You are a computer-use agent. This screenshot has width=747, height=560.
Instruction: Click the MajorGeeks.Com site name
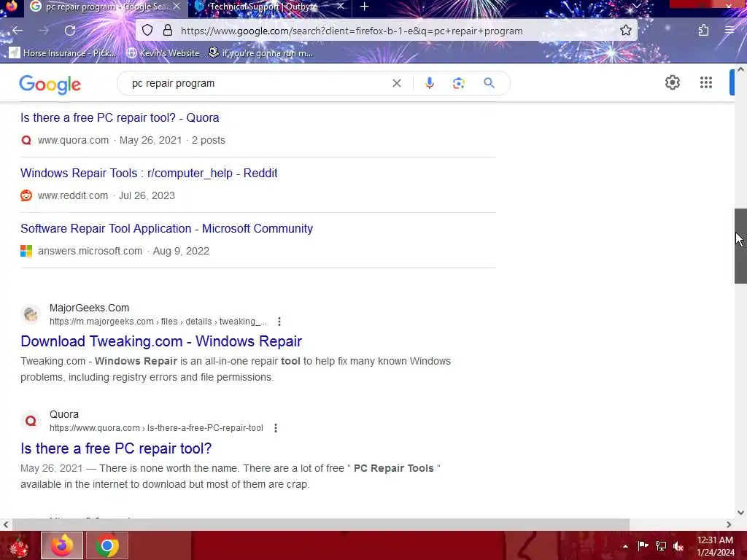89,308
